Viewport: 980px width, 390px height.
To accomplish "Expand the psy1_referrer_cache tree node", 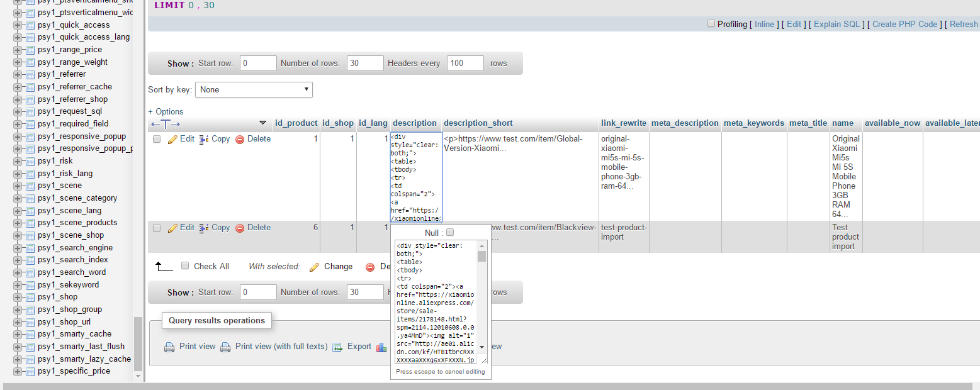I will point(17,87).
